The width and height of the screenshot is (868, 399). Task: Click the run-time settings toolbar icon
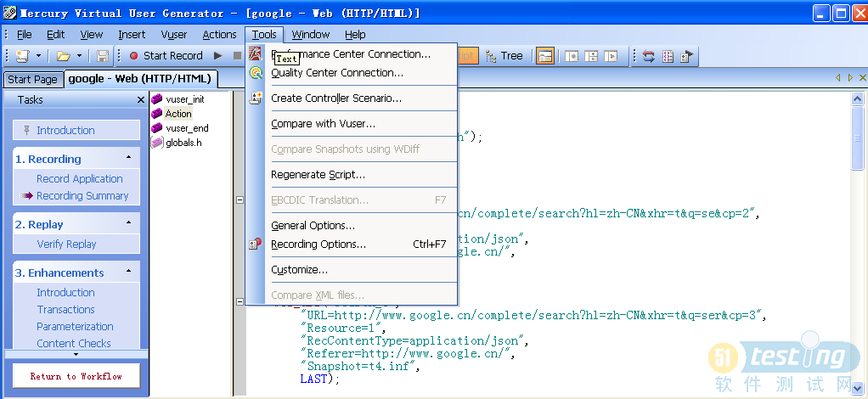pos(687,56)
